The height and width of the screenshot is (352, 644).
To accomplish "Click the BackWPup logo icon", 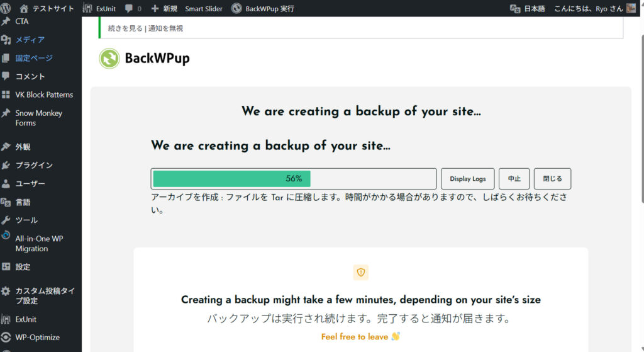I will tap(109, 59).
